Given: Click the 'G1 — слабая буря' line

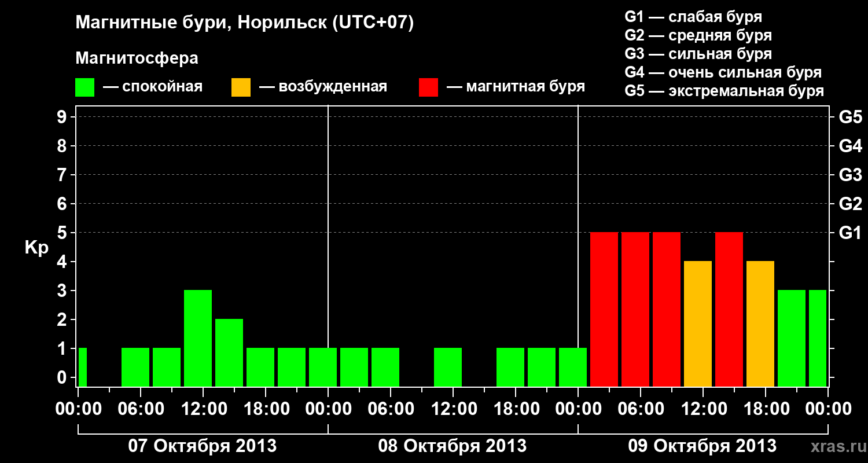Looking at the screenshot, I should tap(693, 17).
